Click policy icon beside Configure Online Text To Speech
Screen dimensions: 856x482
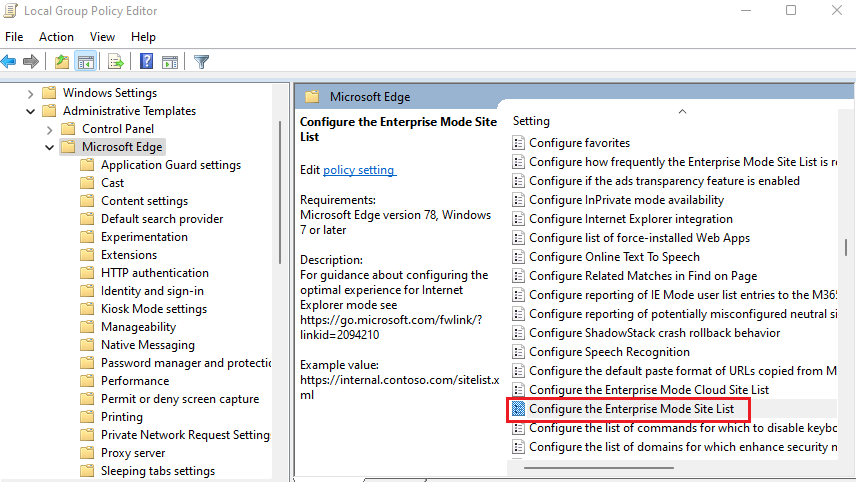(x=518, y=257)
